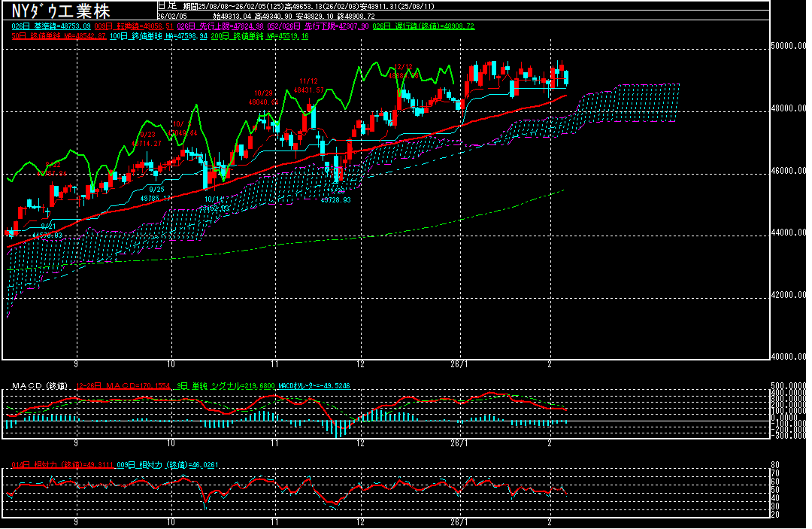This screenshot has width=812, height=529.
Task: Click the 9/25 low price annotation
Action: (156, 193)
